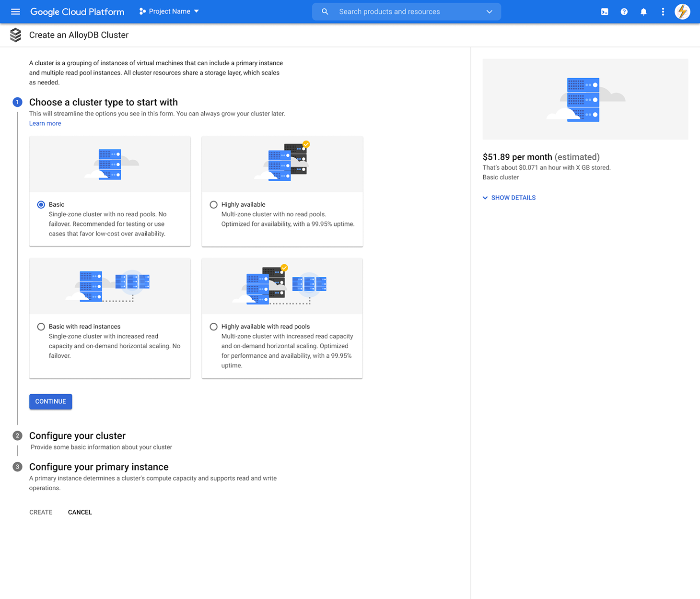Open the three-dot more options menu
This screenshot has height=599, width=700.
[x=663, y=12]
